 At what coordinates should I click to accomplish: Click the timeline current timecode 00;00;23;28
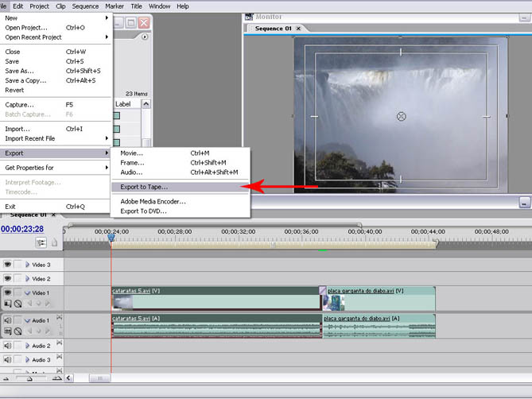coord(22,229)
